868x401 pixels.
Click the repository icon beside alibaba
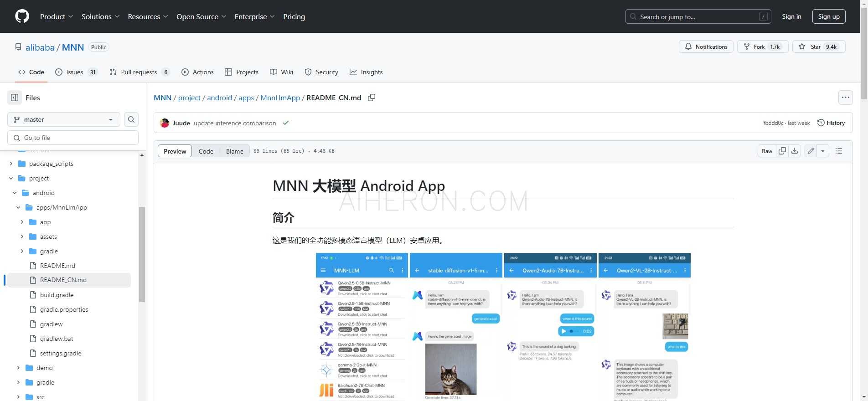point(18,47)
